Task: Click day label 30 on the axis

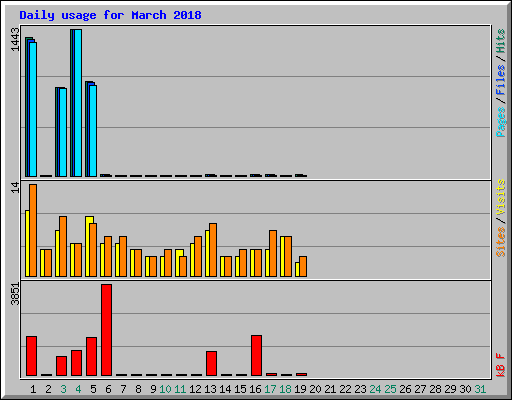Action: 465,389
